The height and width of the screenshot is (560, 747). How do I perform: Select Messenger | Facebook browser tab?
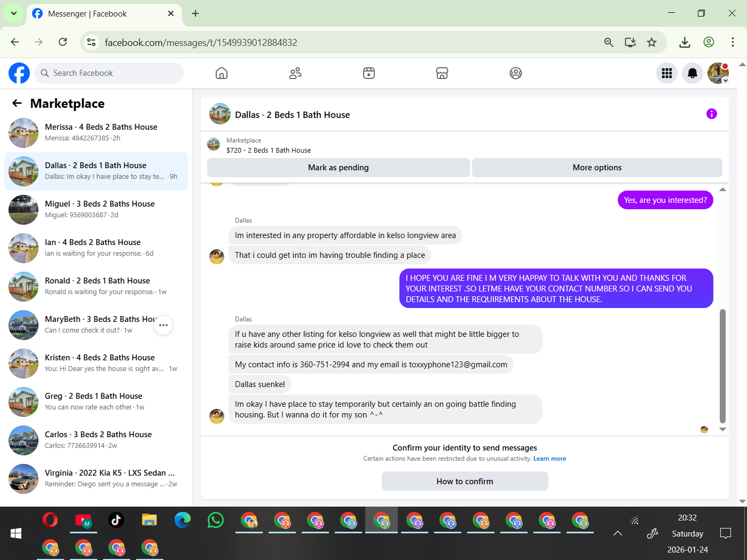[x=104, y=13]
